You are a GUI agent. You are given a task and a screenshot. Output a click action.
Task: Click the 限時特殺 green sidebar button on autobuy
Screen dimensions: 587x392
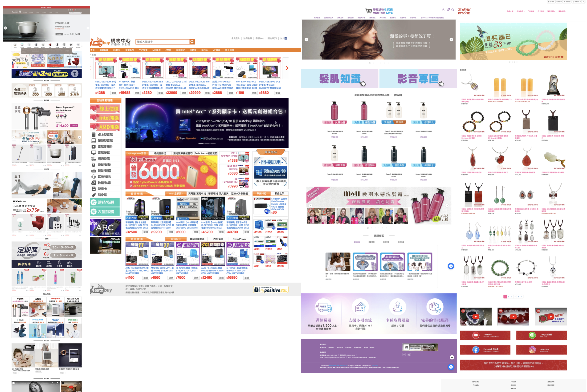(x=105, y=203)
